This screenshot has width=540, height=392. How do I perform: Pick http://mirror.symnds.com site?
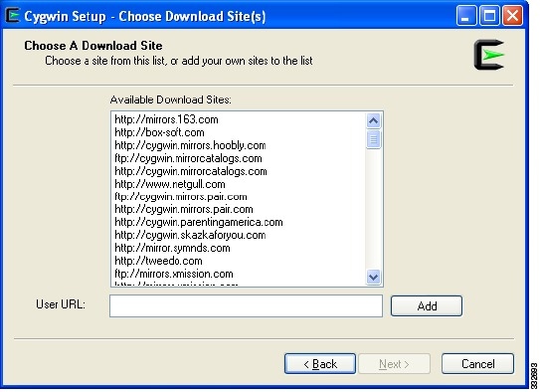click(172, 248)
